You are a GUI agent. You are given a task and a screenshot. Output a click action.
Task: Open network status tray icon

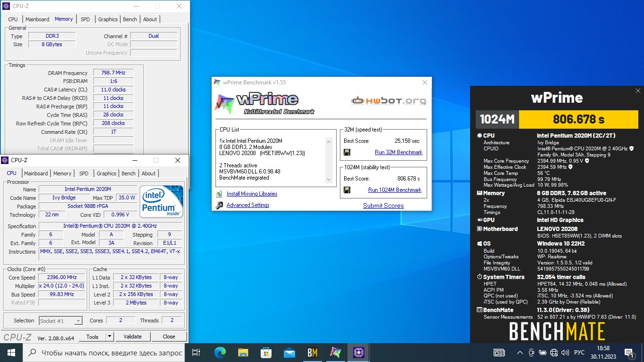point(554,353)
